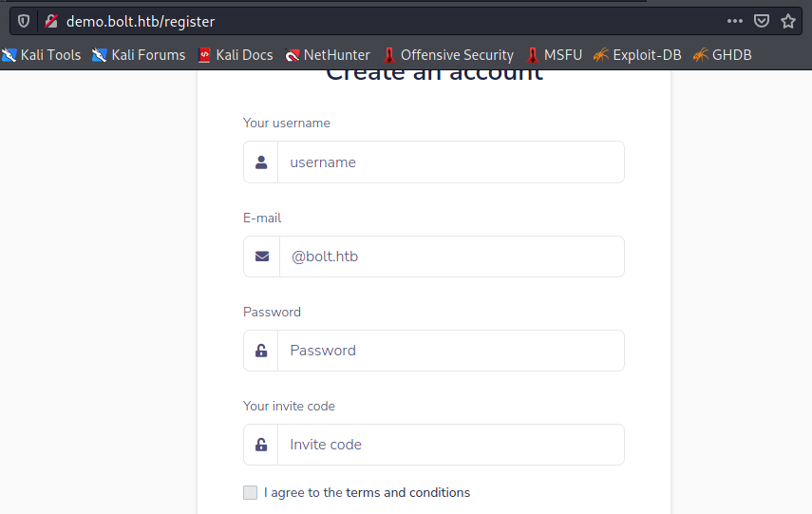Screen dimensions: 812x514
Task: Click the envelope icon beside e-mail field
Action: pos(262,257)
